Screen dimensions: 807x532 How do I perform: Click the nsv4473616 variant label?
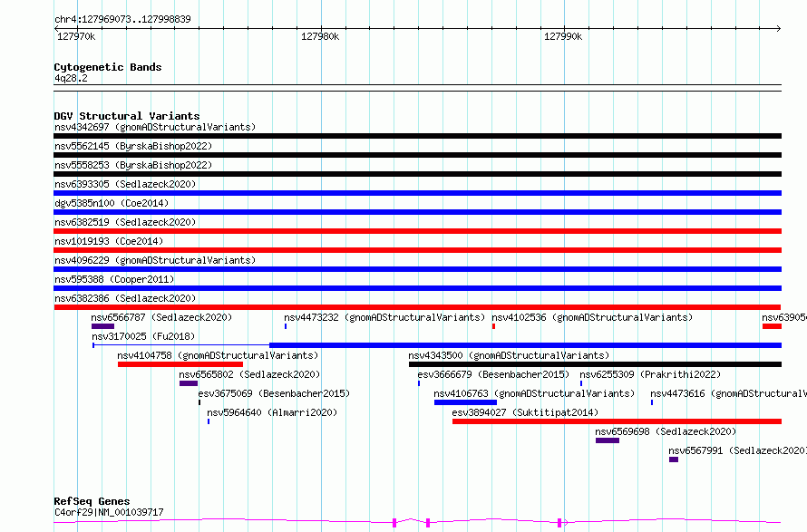(x=728, y=393)
